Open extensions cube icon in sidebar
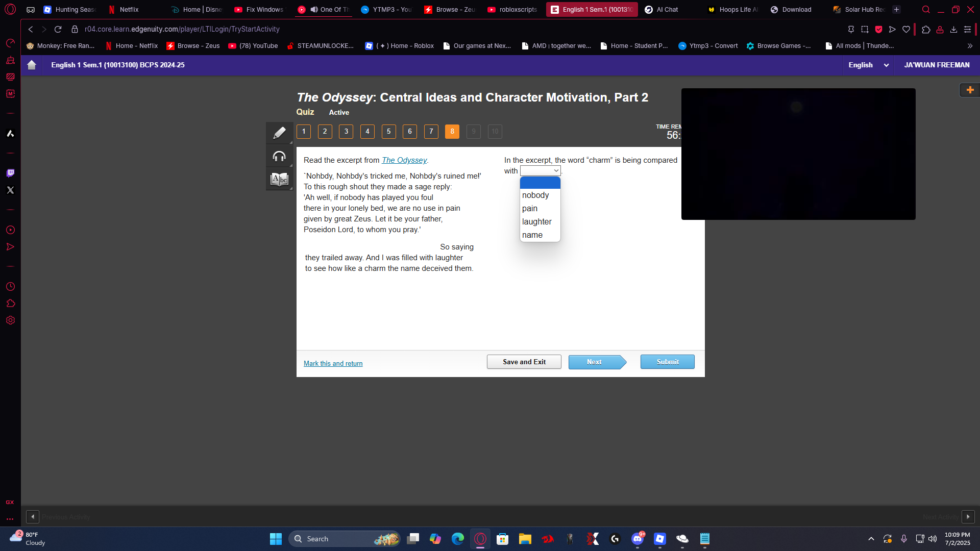This screenshot has height=551, width=980. pyautogui.click(x=10, y=304)
